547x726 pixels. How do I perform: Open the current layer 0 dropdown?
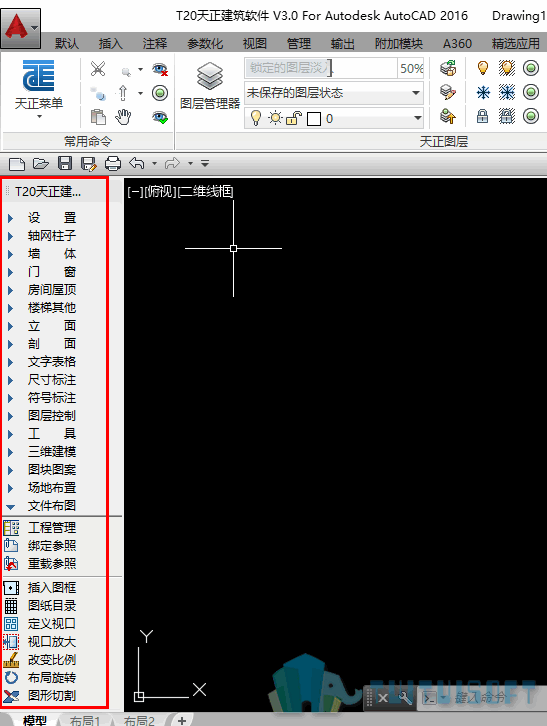click(417, 118)
